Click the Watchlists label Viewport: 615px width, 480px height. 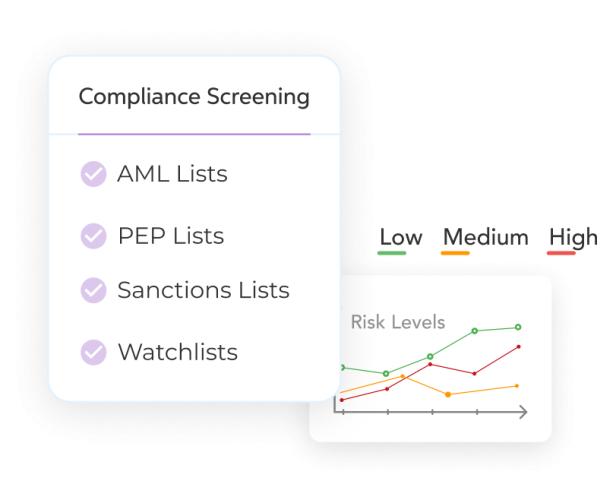tap(177, 352)
